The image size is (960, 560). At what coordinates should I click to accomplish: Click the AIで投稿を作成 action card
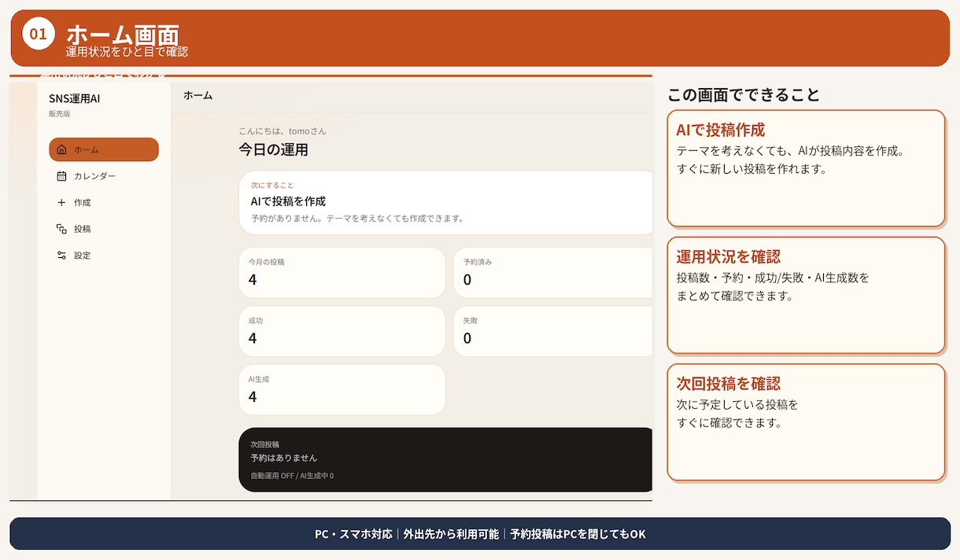tap(446, 202)
